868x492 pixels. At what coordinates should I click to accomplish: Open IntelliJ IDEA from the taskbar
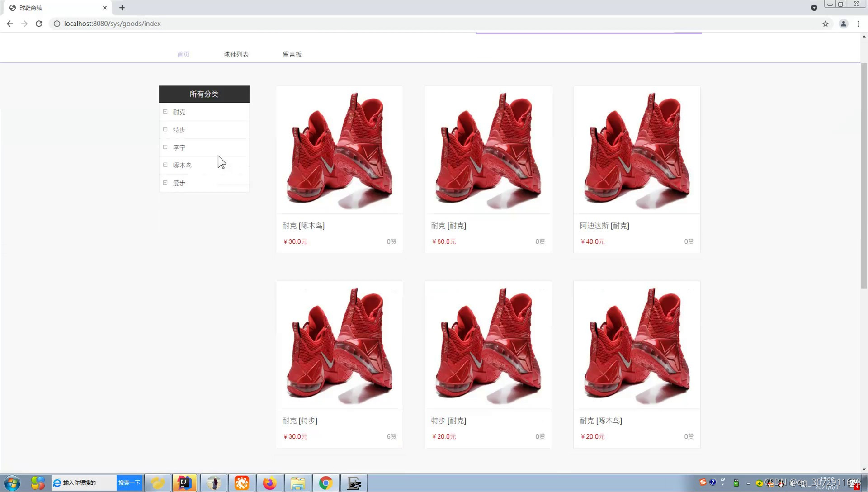pyautogui.click(x=184, y=483)
